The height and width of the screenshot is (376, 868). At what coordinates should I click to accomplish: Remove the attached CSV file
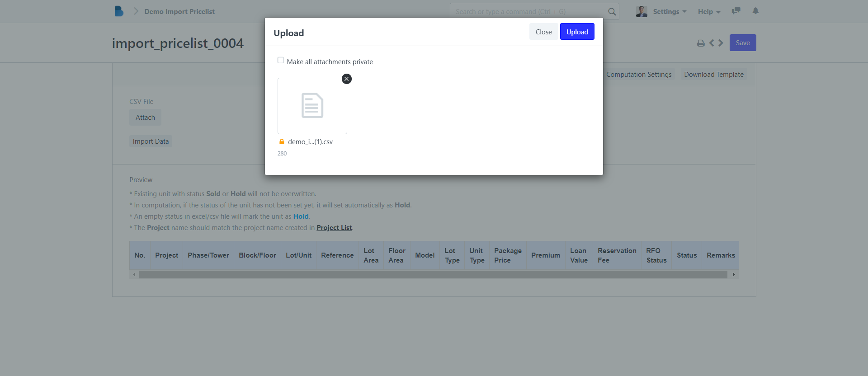pyautogui.click(x=347, y=79)
